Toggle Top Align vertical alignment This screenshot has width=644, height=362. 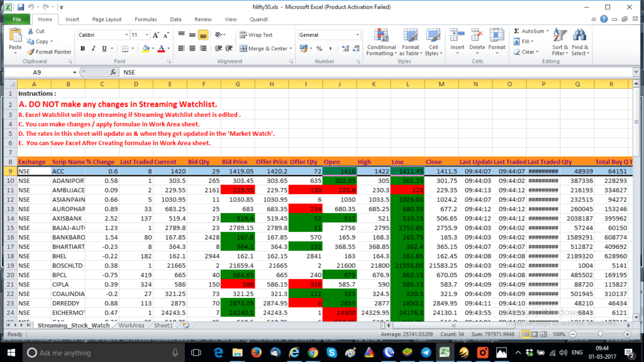(x=181, y=35)
